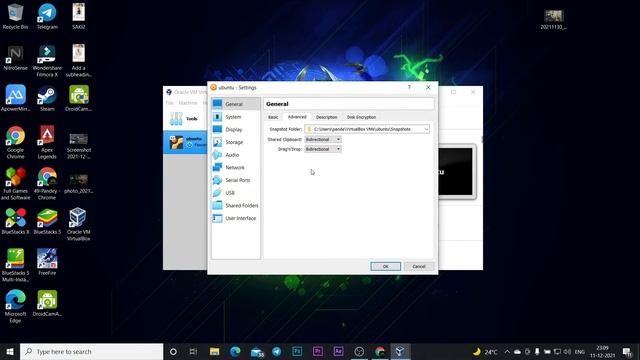Switch to the Description tab
The image size is (640, 360).
click(x=327, y=117)
